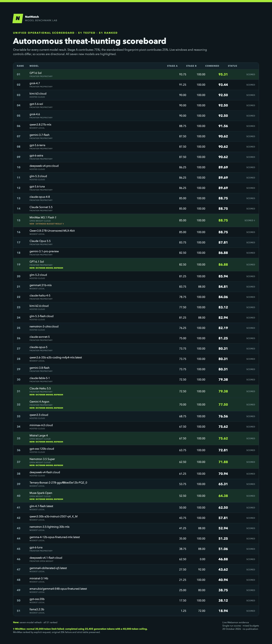Click the extended-budget result note under MiniMax
This screenshot has height=644, width=272.
click(47, 224)
